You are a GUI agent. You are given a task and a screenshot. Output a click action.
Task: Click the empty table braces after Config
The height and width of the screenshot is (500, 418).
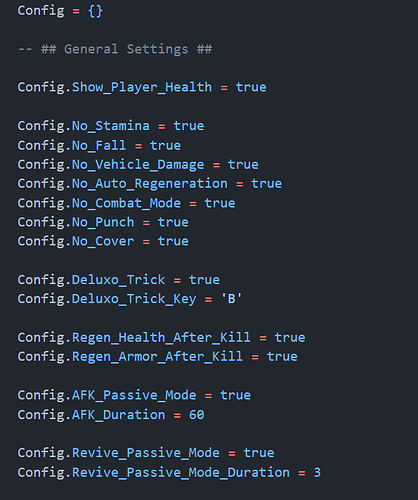point(95,11)
